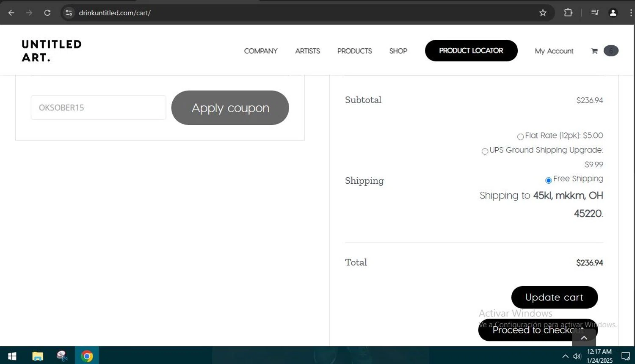Open the browser extensions puzzle icon

click(568, 13)
